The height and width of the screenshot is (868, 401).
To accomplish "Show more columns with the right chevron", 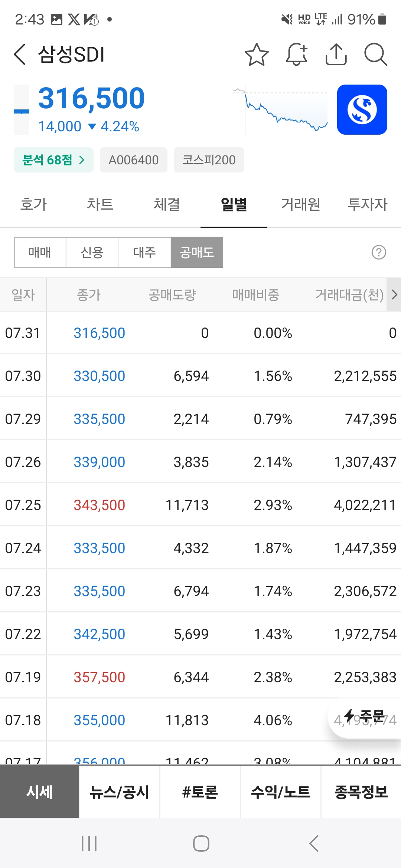I will (x=394, y=295).
